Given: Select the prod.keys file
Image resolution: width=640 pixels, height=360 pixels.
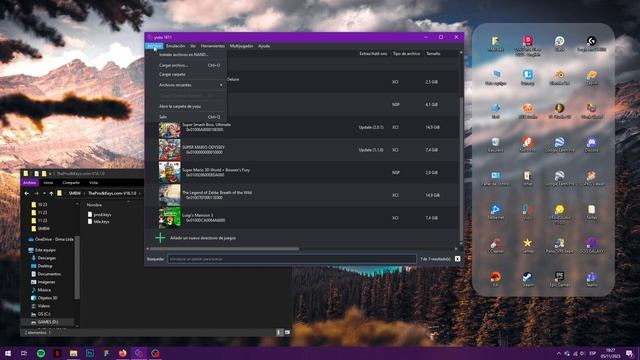Looking at the screenshot, I should (100, 214).
